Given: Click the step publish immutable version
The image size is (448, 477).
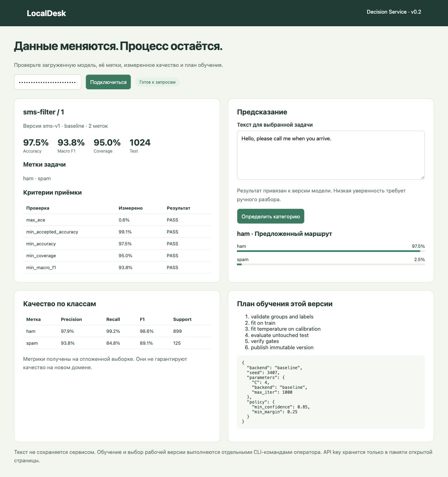Looking at the screenshot, I should (x=282, y=348).
